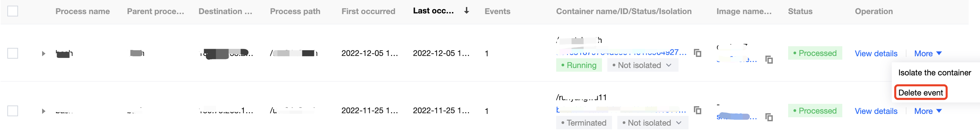Copy container ID in the 2022-12-05 row
The width and height of the screenshot is (980, 136).
tap(697, 53)
